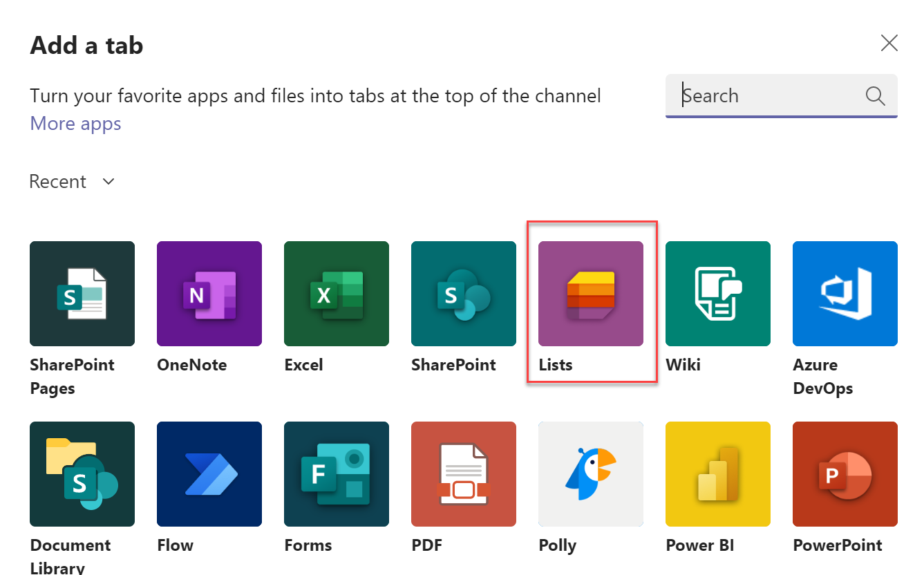Viewport: 924px width, 575px height.
Task: Select the SharePoint app tile
Action: point(464,294)
